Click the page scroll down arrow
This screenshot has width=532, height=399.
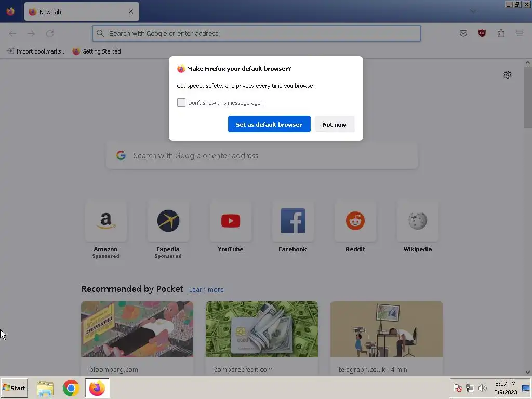(528, 372)
